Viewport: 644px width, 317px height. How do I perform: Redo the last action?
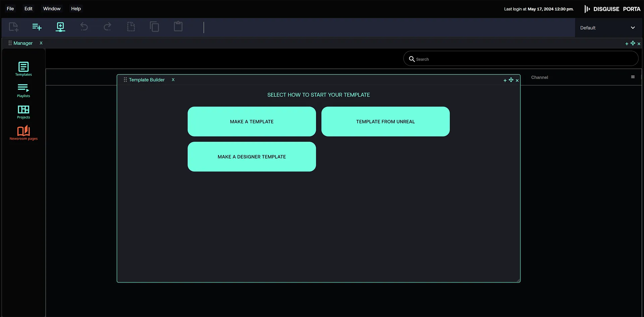click(x=107, y=27)
